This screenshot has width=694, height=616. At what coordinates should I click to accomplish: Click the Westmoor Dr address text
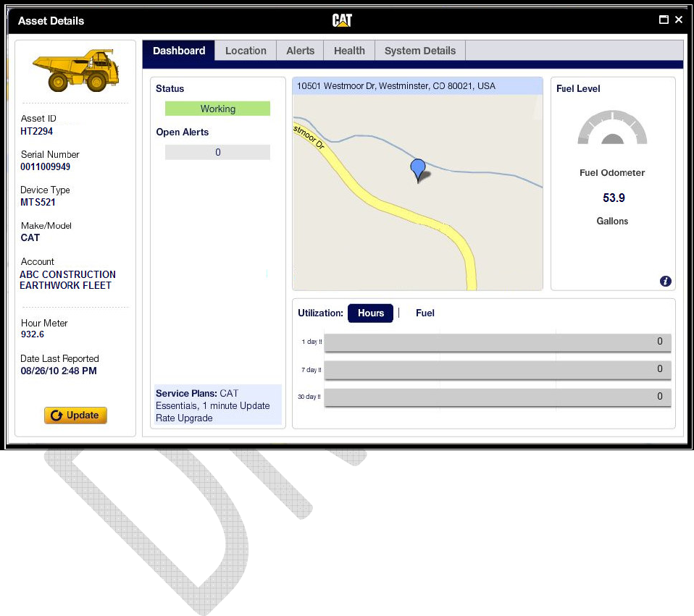pyautogui.click(x=396, y=86)
